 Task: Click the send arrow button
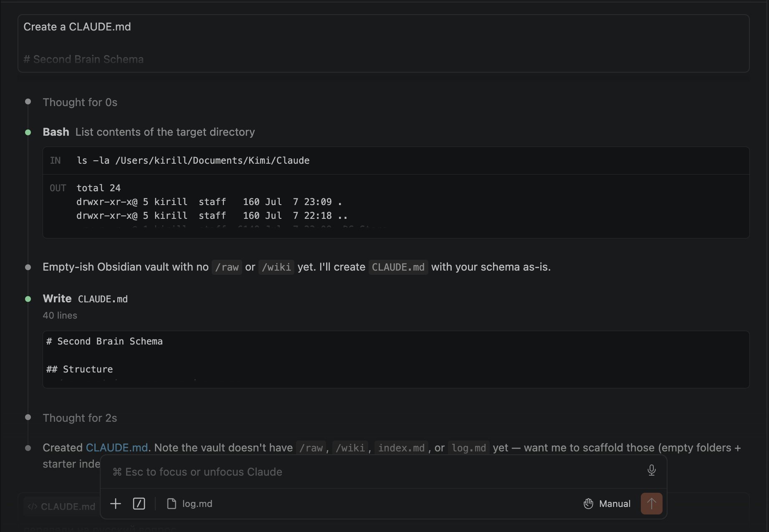point(651,504)
